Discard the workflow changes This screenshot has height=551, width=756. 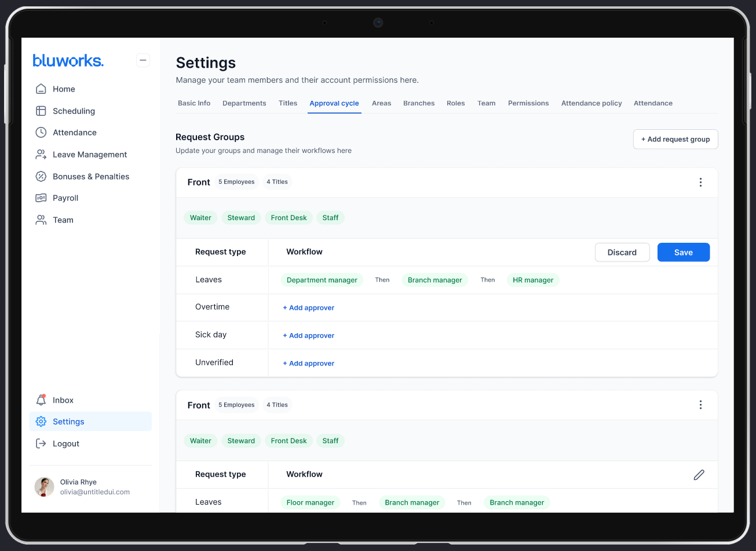622,253
